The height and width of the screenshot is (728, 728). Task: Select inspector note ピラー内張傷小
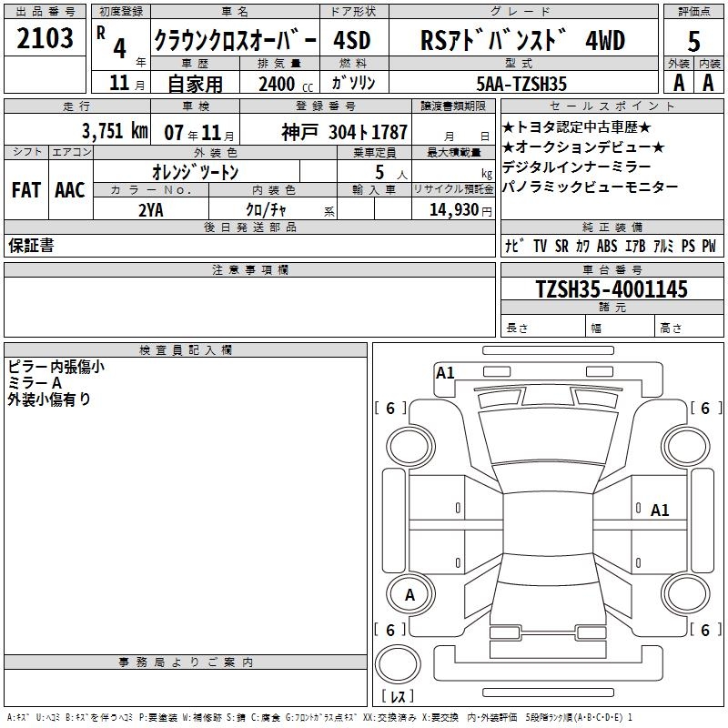56,367
